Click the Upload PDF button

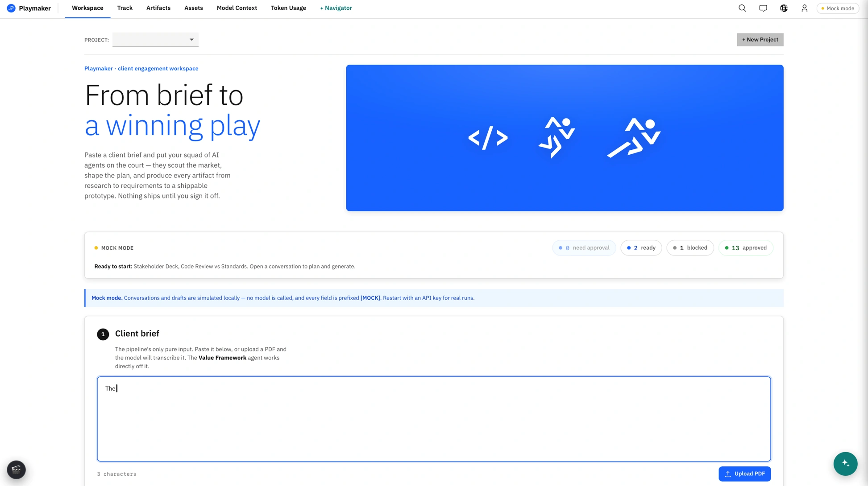tap(744, 474)
